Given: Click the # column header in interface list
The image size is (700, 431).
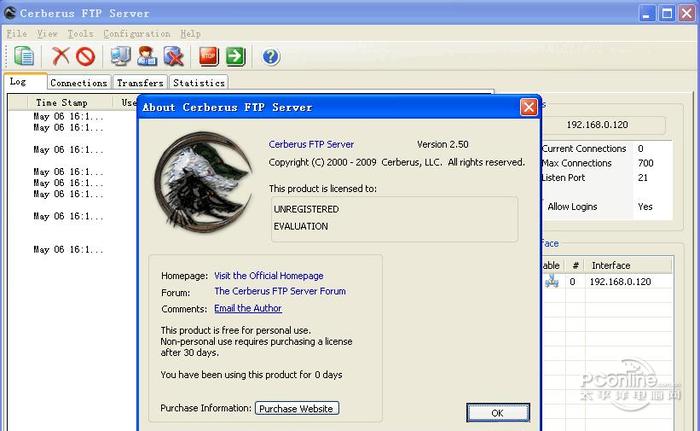Looking at the screenshot, I should [575, 265].
